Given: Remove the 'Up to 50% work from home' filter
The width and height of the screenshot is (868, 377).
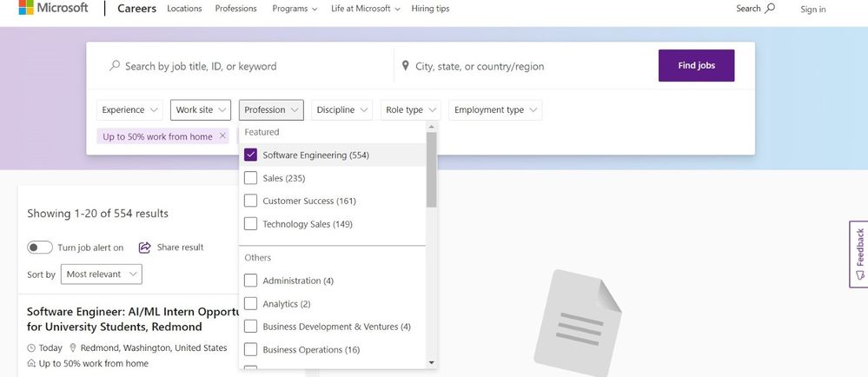Looking at the screenshot, I should tap(222, 136).
